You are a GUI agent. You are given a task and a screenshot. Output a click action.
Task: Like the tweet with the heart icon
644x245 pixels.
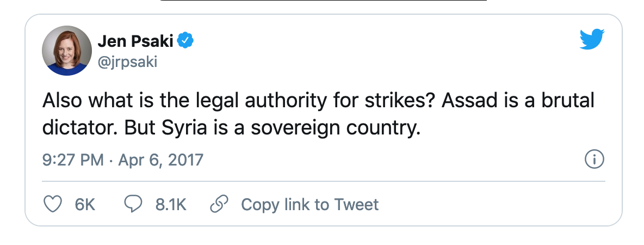coord(52,204)
